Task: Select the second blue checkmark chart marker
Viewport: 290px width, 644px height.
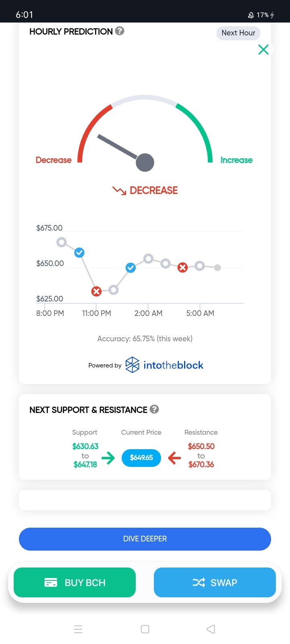Action: pyautogui.click(x=130, y=268)
